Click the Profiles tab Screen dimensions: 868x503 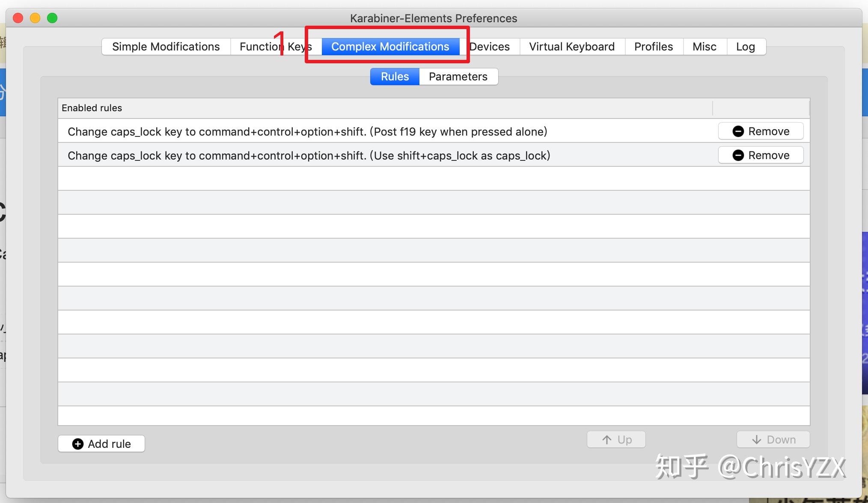pos(652,46)
